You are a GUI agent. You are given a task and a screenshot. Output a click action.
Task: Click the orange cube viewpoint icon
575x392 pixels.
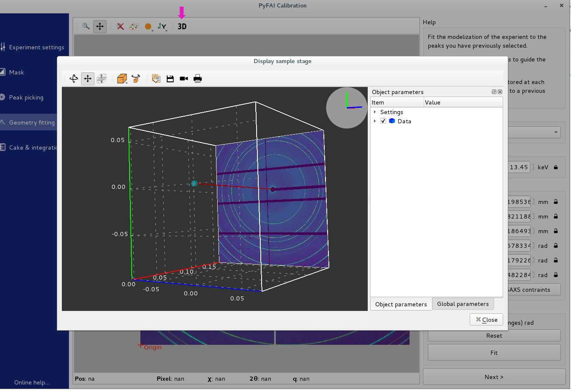pyautogui.click(x=122, y=79)
